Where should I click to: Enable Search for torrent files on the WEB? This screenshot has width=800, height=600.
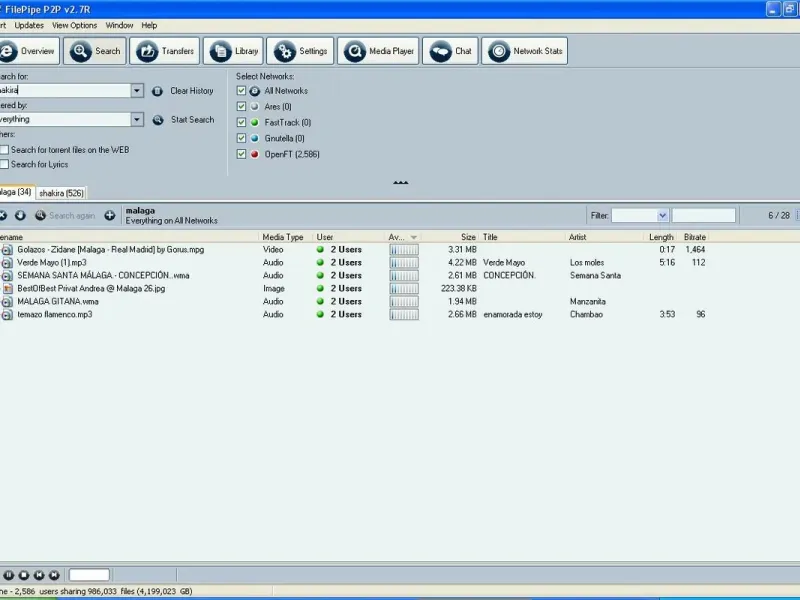coord(5,150)
